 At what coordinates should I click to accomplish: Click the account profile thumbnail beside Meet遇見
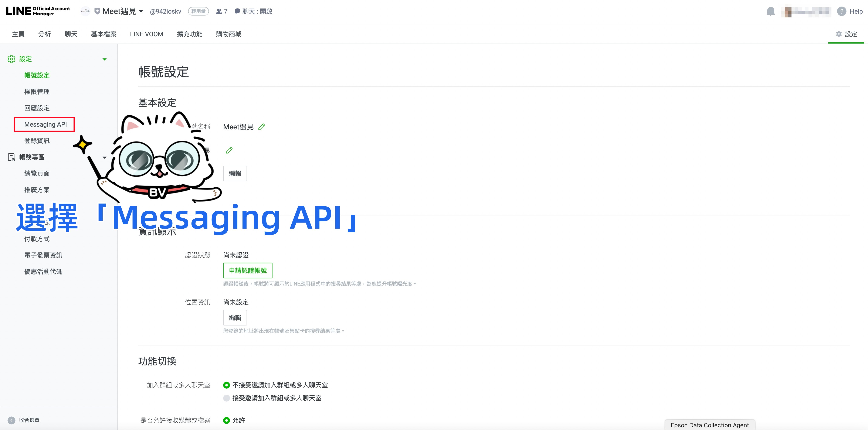pyautogui.click(x=86, y=11)
